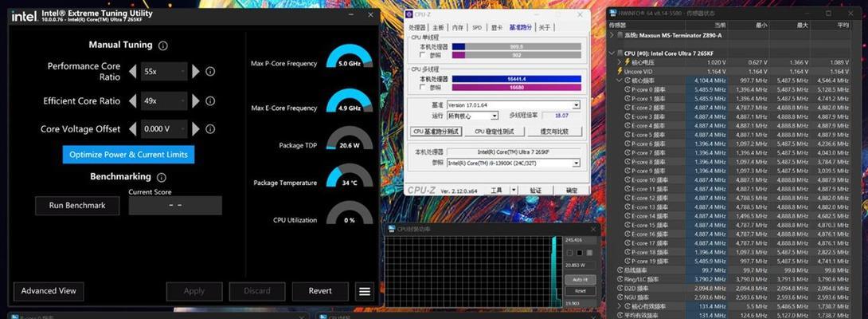Decrease Efficient Core Ratio with left arrow
Viewport: 868px width, 319px height.
click(132, 100)
